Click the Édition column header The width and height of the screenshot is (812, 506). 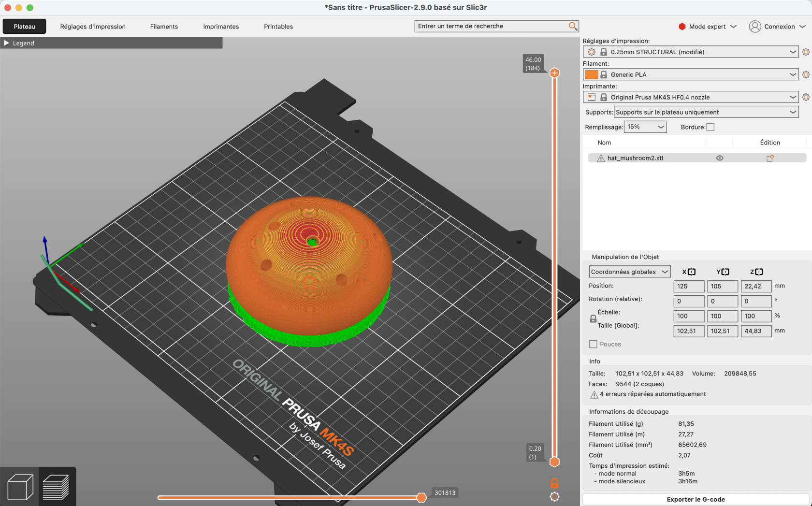pos(770,143)
